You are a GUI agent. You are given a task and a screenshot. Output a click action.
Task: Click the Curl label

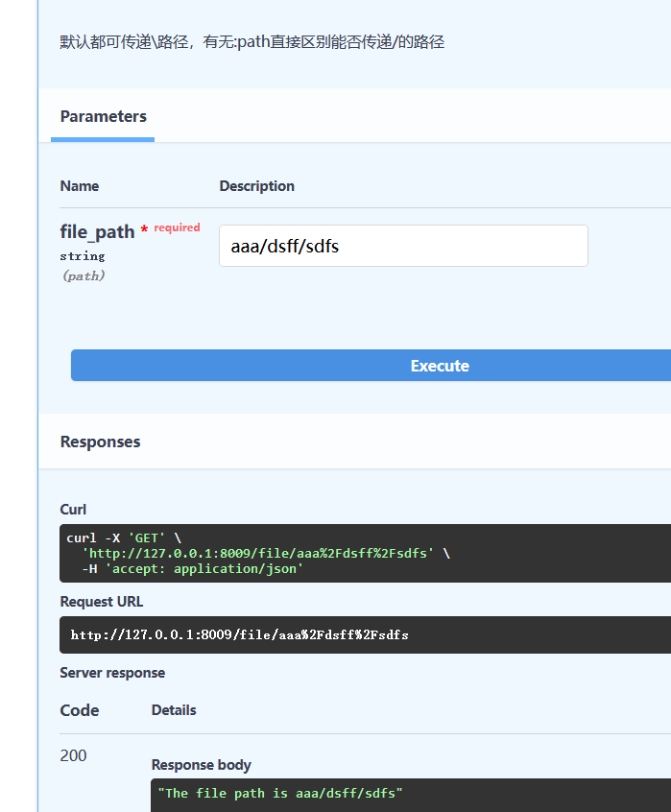tap(73, 510)
